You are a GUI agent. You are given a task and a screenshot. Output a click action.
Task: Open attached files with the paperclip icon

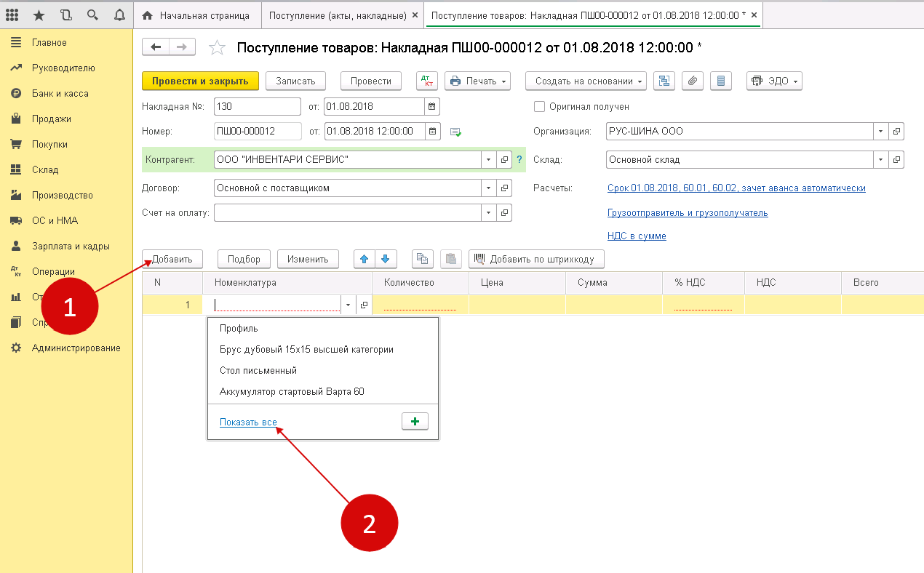tap(692, 81)
